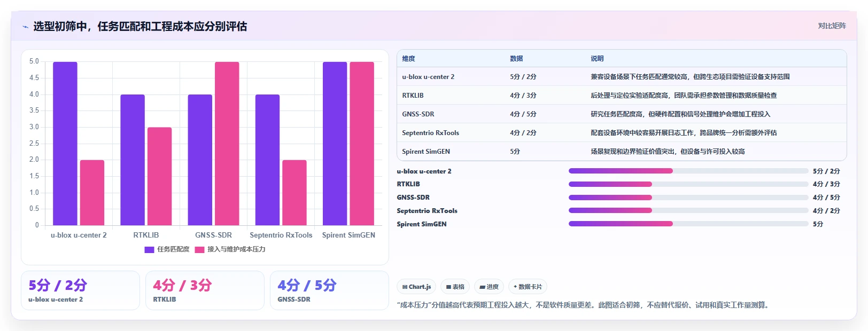This screenshot has height=331, width=868.
Task: Click the 表格 chip
Action: pos(455,287)
